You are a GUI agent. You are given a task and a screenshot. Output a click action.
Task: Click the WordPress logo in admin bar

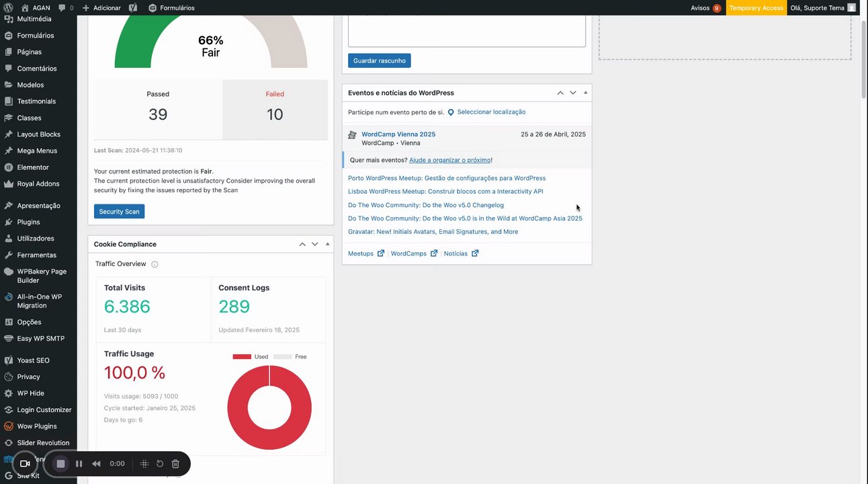click(9, 7)
